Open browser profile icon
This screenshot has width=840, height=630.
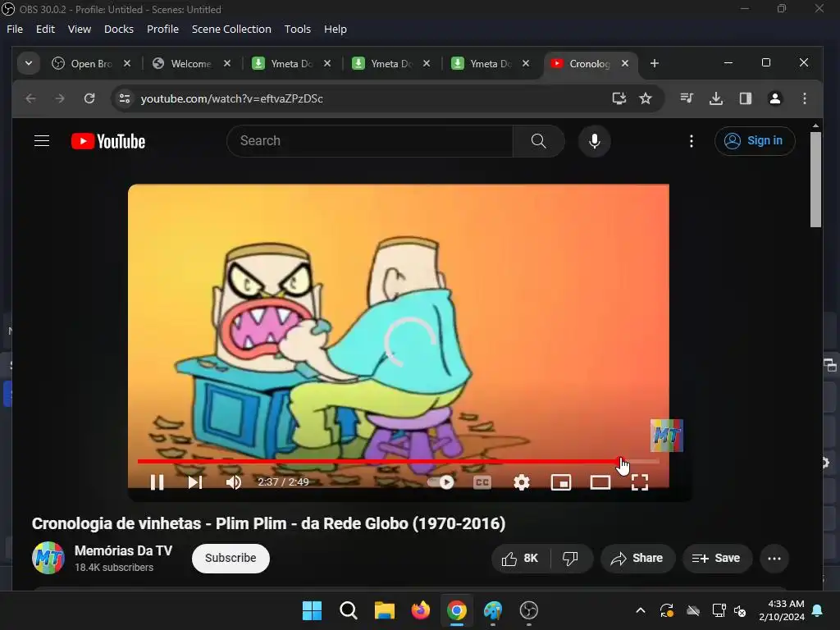coord(774,98)
